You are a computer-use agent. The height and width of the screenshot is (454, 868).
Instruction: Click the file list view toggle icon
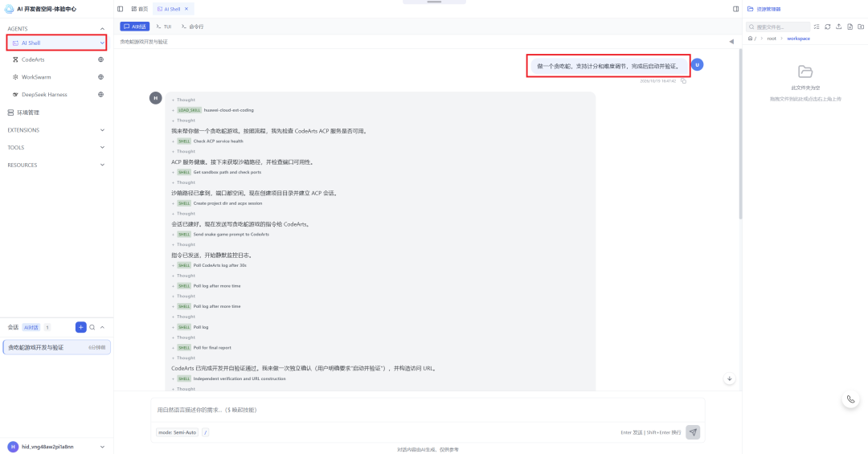[817, 27]
